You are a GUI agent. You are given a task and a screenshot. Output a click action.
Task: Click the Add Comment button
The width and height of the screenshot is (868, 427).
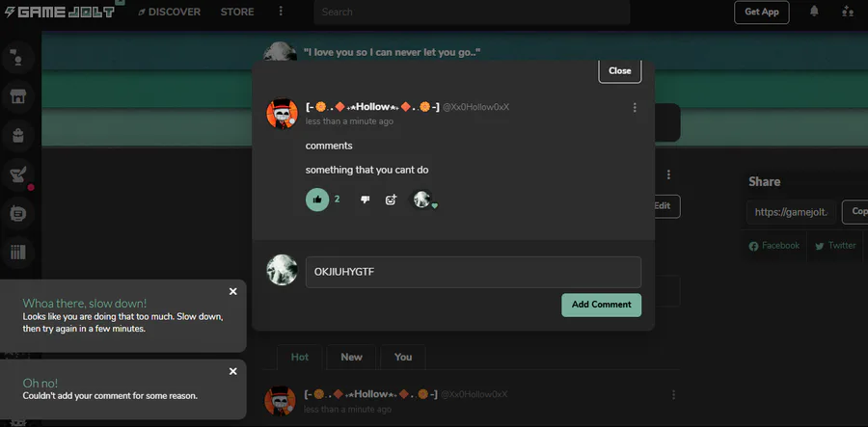(601, 305)
